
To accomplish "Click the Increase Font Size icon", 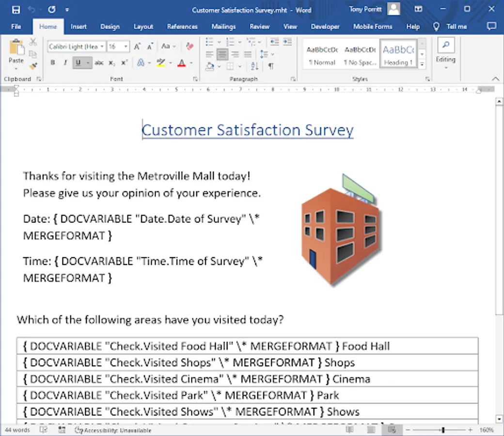I will (137, 46).
